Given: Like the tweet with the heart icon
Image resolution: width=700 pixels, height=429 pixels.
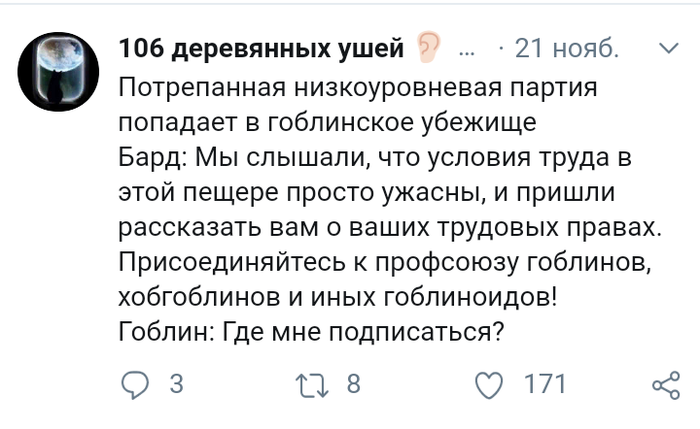Looking at the screenshot, I should pos(487,385).
